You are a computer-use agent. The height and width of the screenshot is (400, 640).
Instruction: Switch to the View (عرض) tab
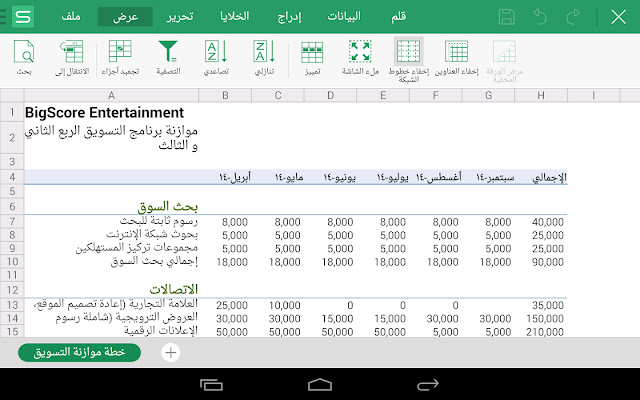point(125,17)
